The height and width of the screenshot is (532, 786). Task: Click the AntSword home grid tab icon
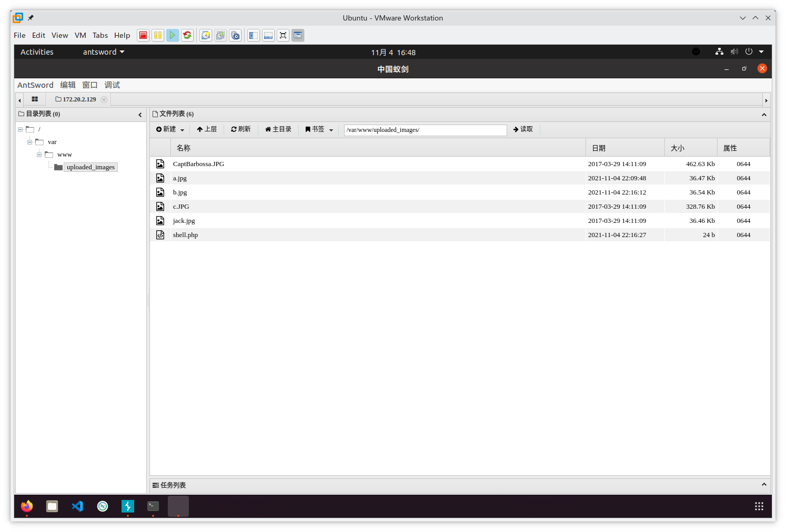click(35, 99)
